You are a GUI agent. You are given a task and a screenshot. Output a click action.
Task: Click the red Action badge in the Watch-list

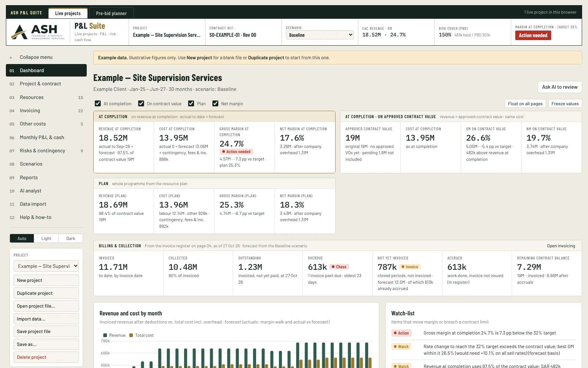[x=401, y=333]
